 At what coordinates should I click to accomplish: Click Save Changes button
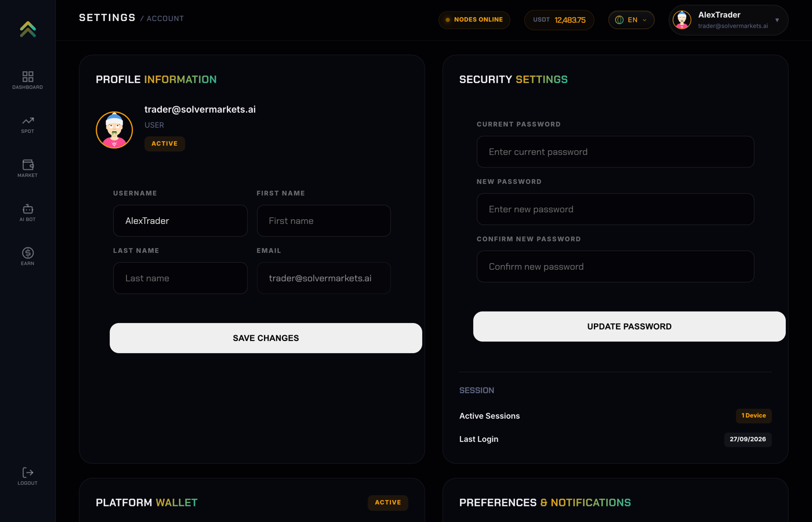pos(266,338)
